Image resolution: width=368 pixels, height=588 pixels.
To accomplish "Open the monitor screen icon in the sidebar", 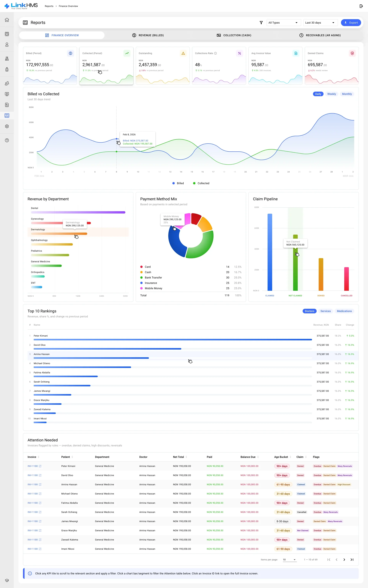I will pyautogui.click(x=7, y=94).
